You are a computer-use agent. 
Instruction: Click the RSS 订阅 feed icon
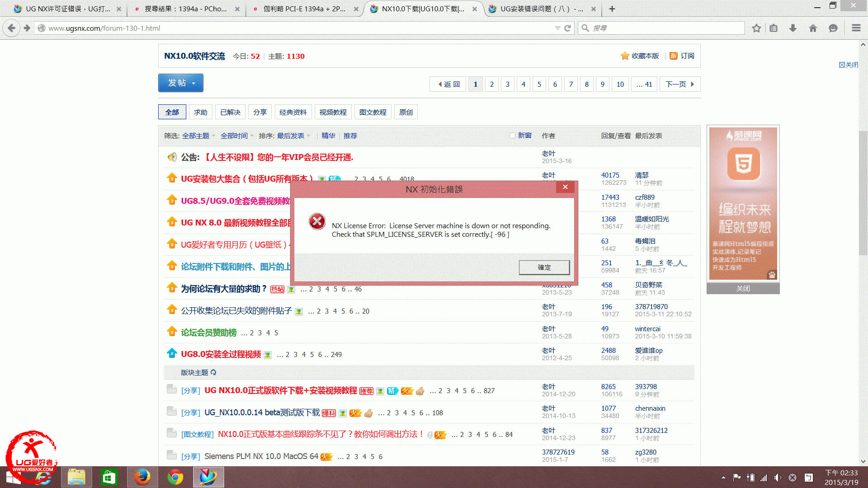pyautogui.click(x=674, y=56)
